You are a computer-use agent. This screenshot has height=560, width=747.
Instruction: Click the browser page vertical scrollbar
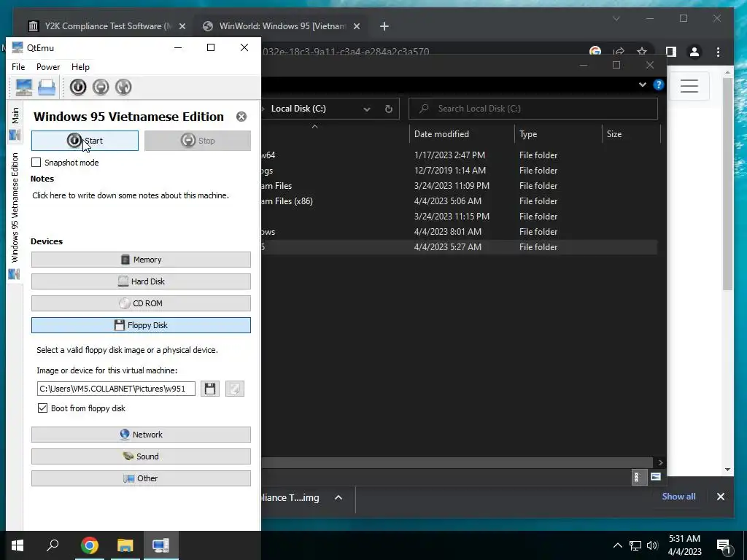click(727, 183)
